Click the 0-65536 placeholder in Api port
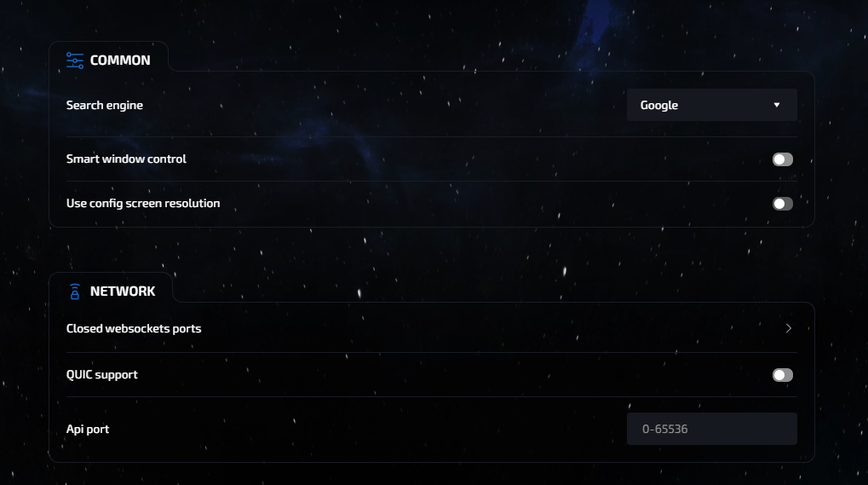868x485 pixels. coord(665,429)
